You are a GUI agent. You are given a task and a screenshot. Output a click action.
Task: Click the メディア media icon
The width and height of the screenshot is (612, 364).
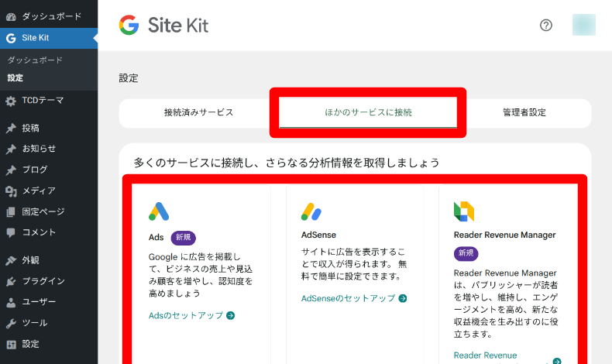tap(11, 191)
